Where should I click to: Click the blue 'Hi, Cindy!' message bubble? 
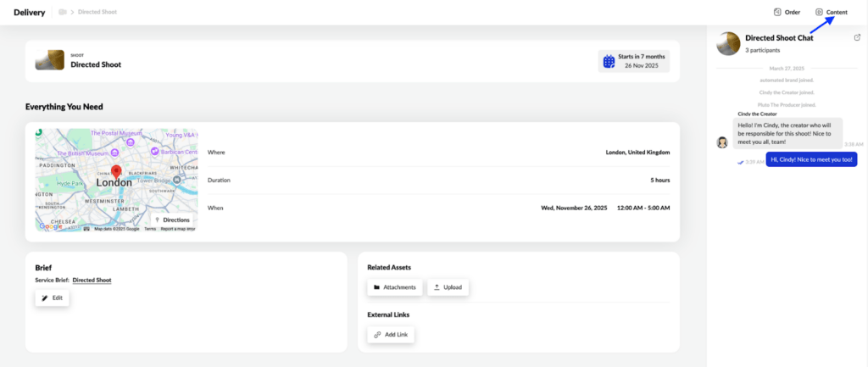click(811, 159)
